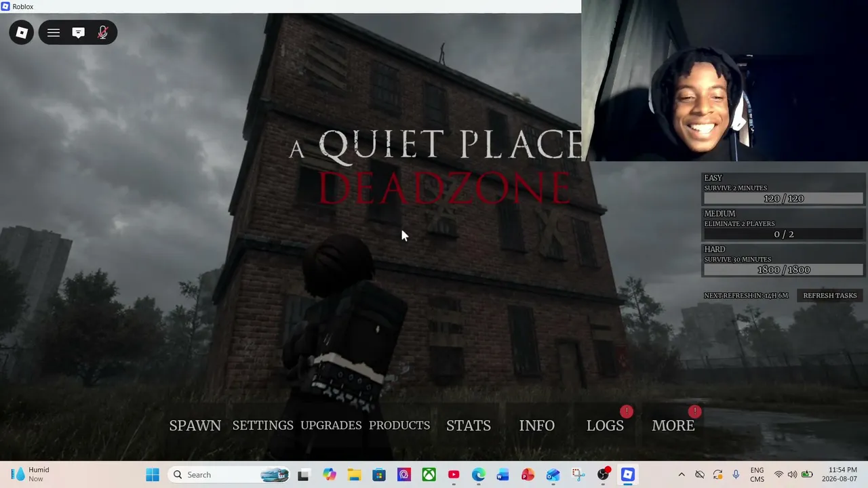Open the Roblox chat bubble icon

pos(78,33)
